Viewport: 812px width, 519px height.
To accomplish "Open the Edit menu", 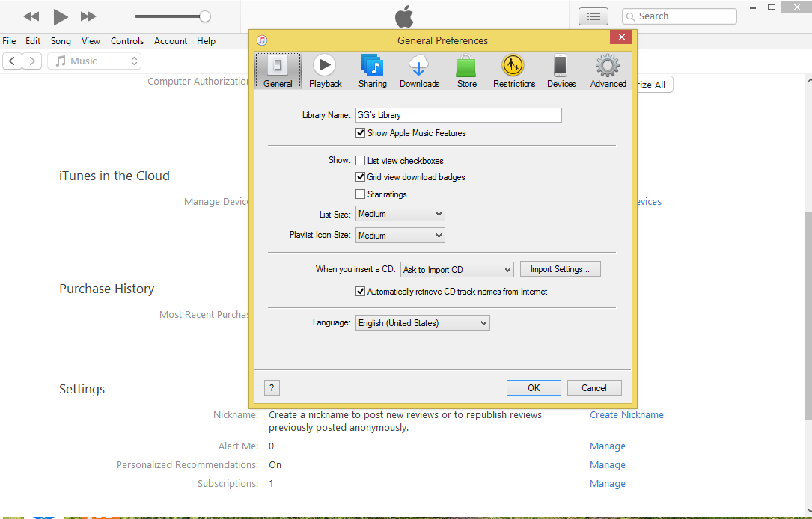I will (33, 41).
